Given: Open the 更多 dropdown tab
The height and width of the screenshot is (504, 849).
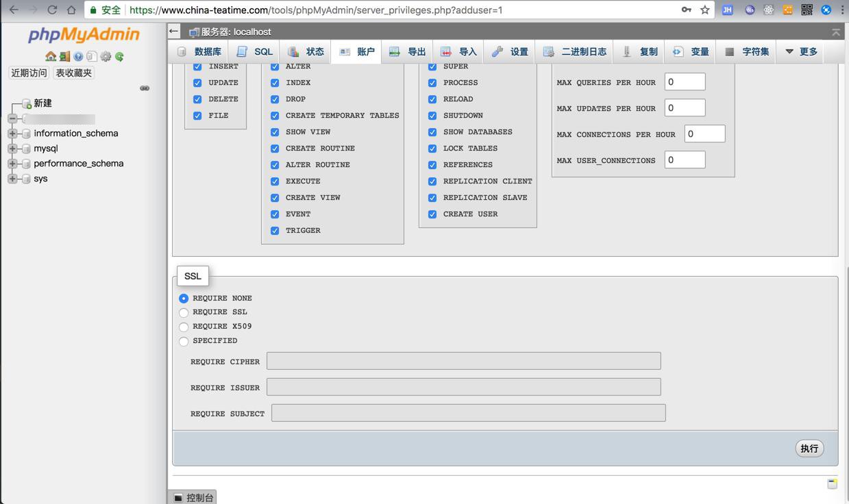Looking at the screenshot, I should (x=800, y=52).
